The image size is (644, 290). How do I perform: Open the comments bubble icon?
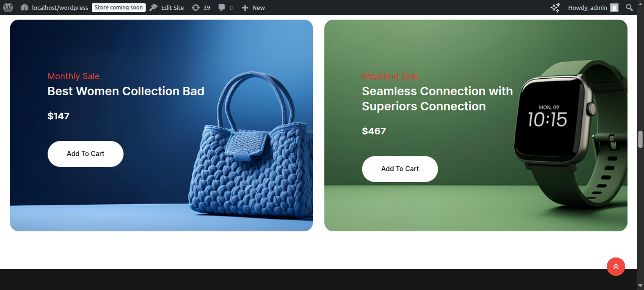[x=222, y=8]
